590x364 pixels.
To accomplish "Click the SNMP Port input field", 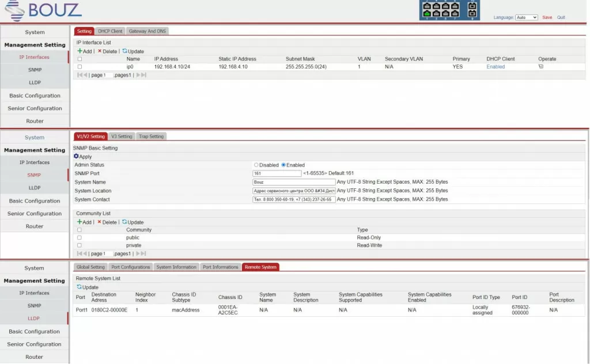I will (277, 173).
